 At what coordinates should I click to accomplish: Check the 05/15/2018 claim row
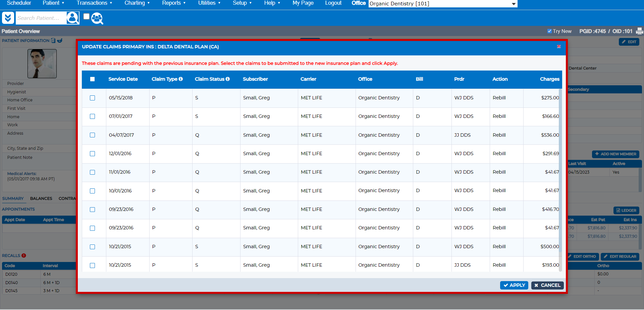(x=93, y=98)
